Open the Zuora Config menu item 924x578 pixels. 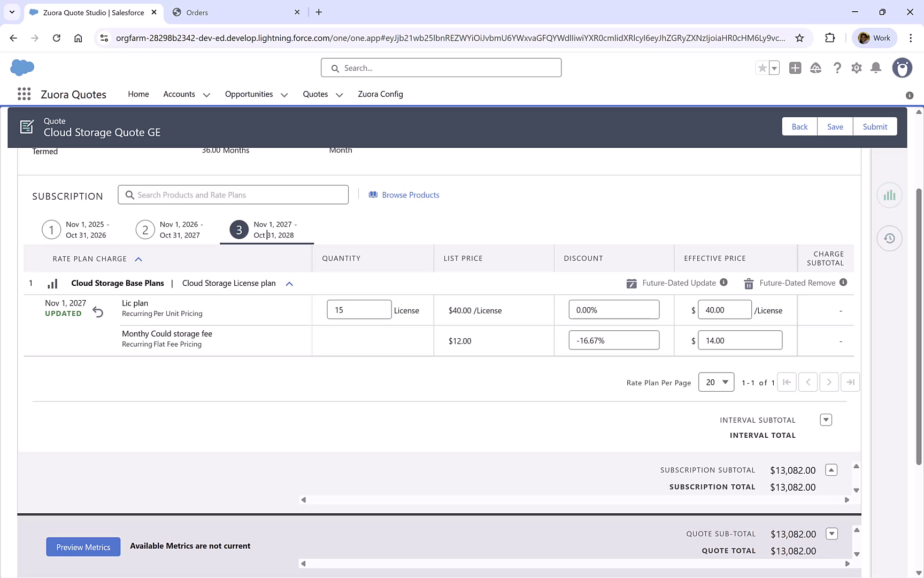click(380, 94)
